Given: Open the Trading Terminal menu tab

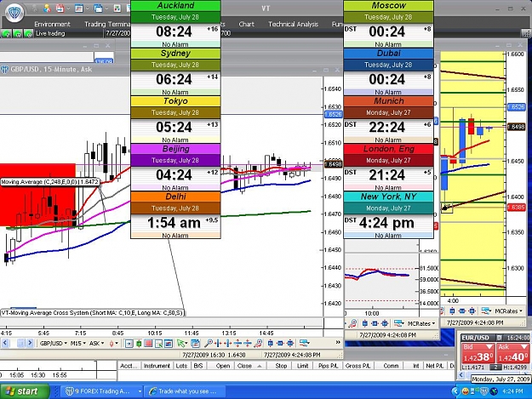Looking at the screenshot, I should tap(107, 24).
